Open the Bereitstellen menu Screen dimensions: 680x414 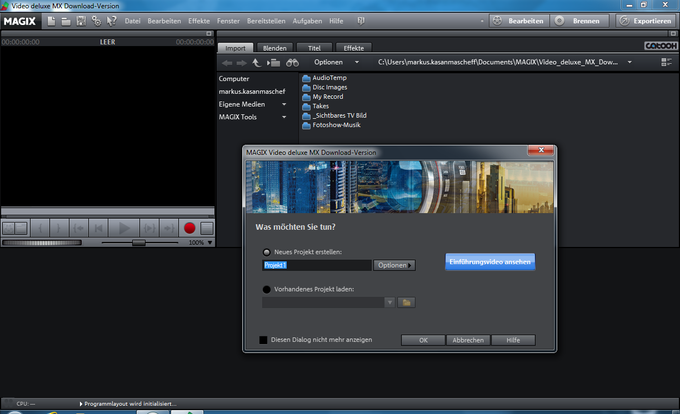pos(266,21)
